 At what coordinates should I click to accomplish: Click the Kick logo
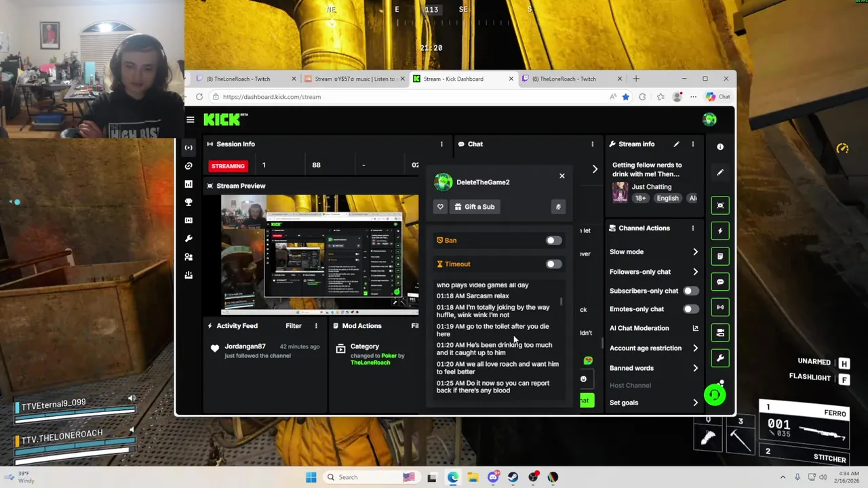click(x=226, y=119)
